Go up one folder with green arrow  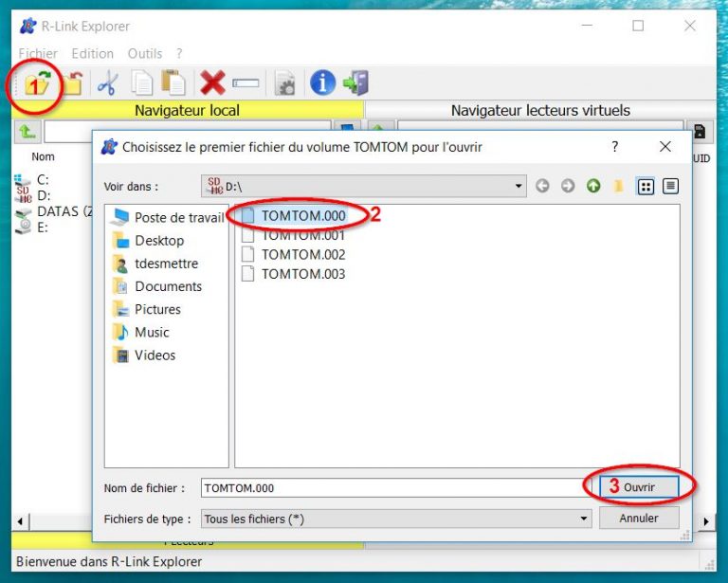pos(593,187)
